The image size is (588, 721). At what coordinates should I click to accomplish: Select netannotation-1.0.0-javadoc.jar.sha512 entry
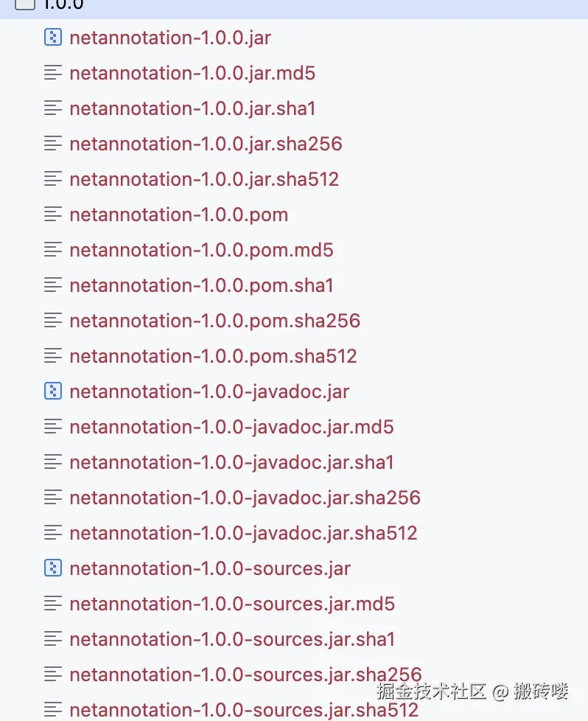(x=243, y=533)
